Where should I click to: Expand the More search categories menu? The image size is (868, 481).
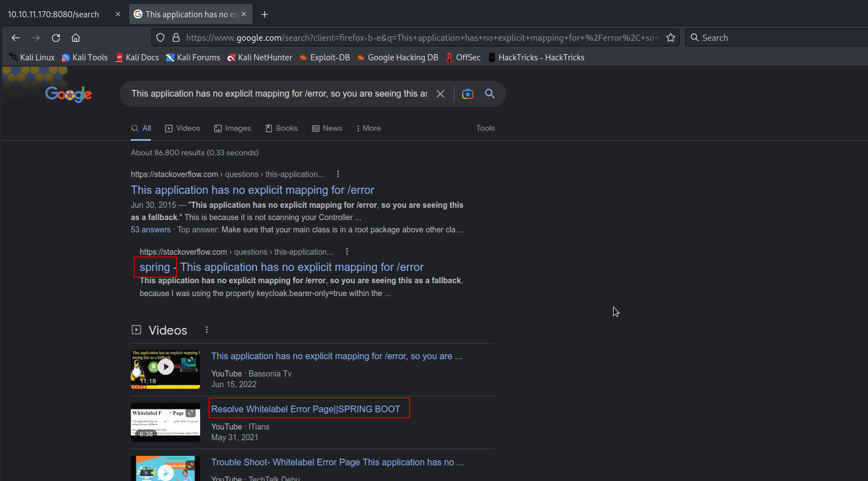click(369, 128)
